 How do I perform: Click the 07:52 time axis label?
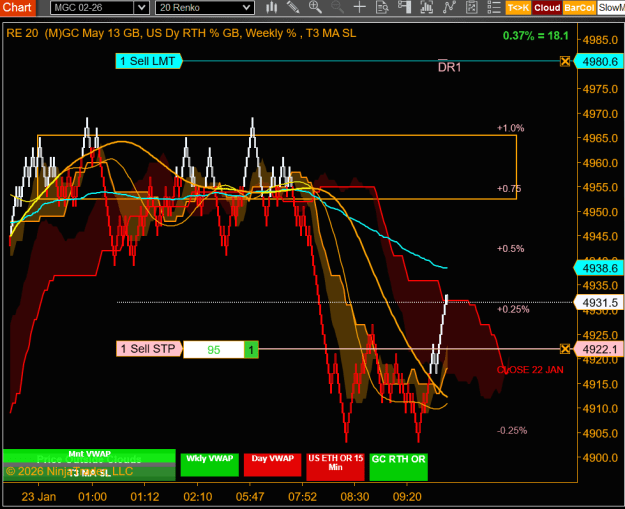point(303,497)
